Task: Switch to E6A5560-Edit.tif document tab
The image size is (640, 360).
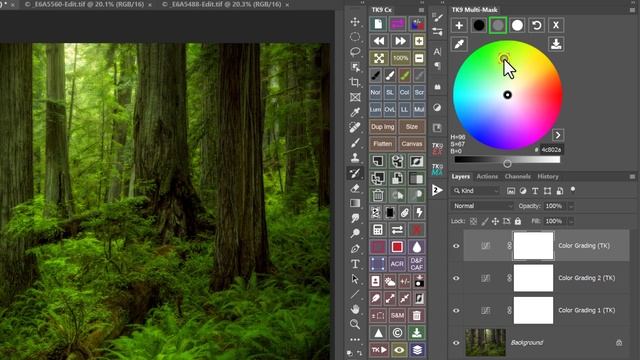Action: (x=89, y=4)
